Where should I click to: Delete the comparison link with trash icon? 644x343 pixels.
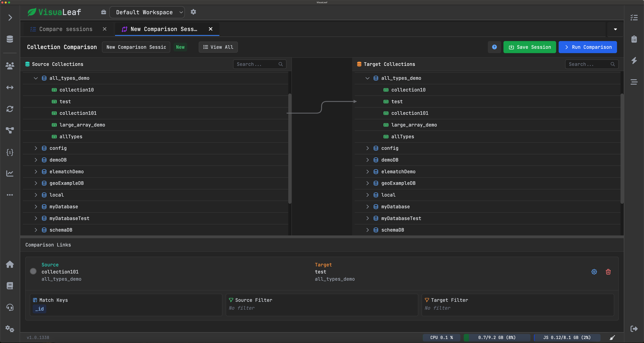(608, 272)
